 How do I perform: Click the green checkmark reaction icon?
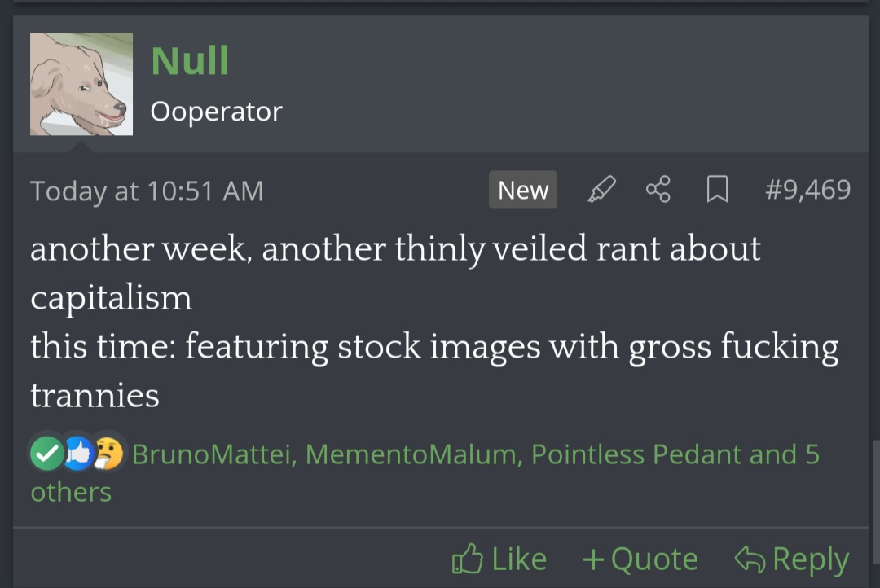click(47, 454)
